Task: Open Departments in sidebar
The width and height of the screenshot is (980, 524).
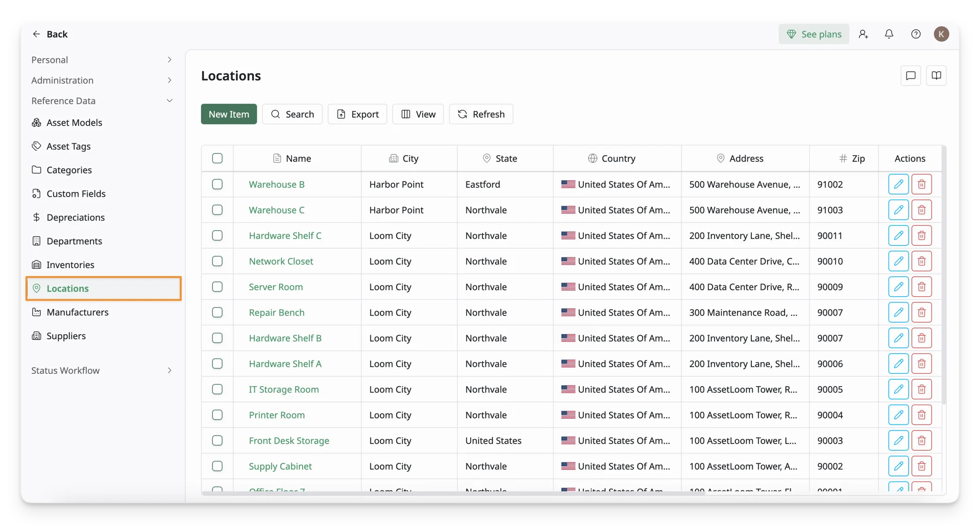Action: point(74,241)
